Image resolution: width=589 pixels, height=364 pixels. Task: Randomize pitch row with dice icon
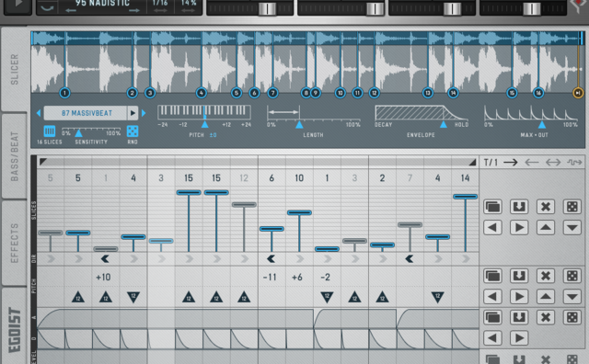[x=572, y=276]
